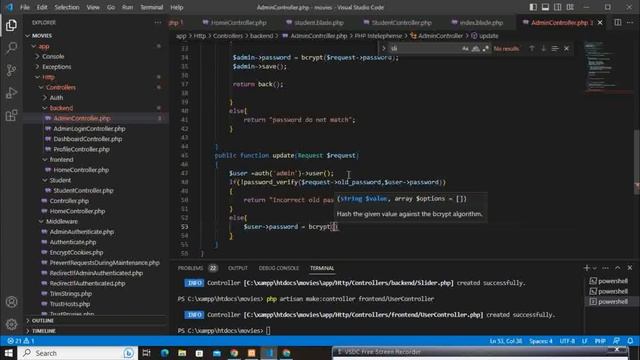
Task: Open Customize Layout icon
Action: (x=570, y=7)
